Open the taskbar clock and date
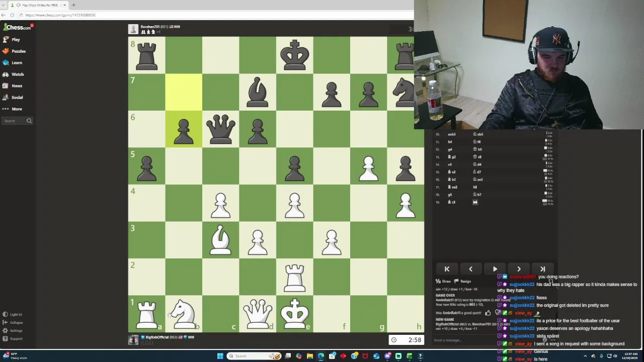The height and width of the screenshot is (362, 644). click(630, 356)
